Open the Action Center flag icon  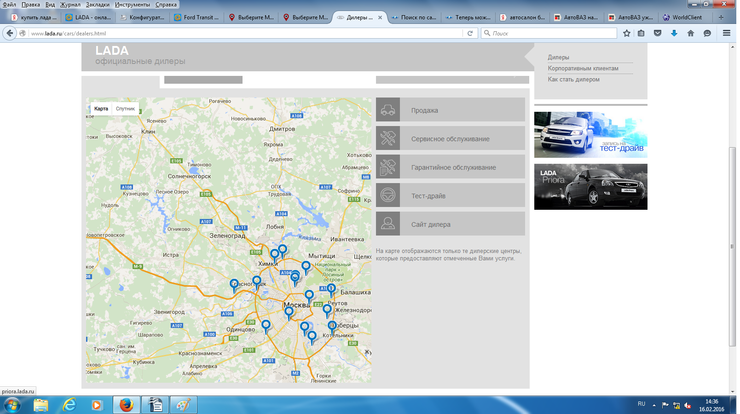coord(665,406)
